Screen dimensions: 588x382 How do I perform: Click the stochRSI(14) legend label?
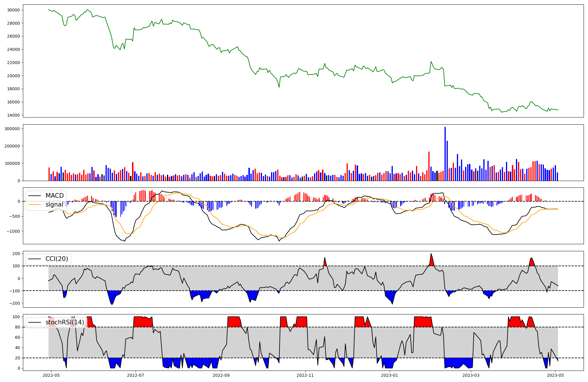click(x=65, y=322)
